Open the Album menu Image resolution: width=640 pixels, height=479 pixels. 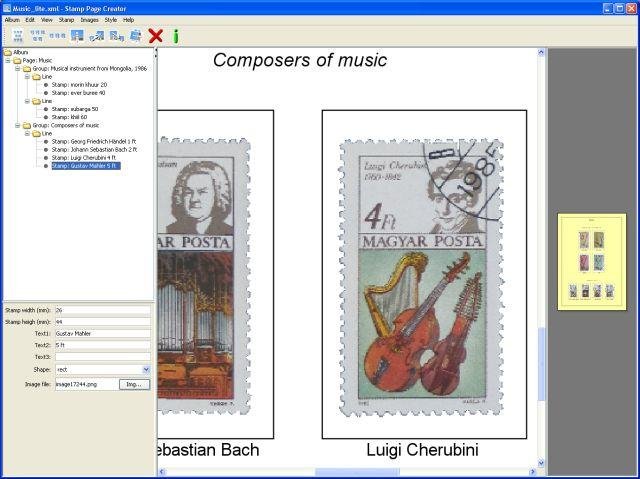click(x=12, y=20)
